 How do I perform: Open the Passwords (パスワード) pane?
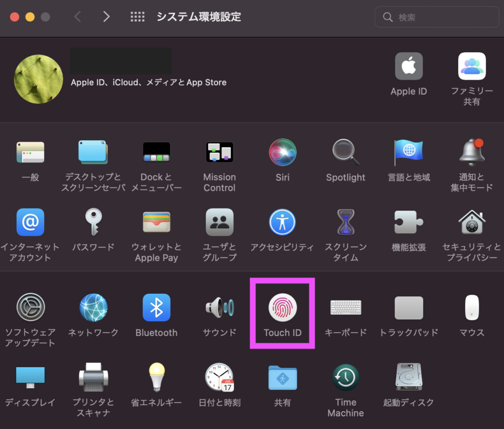[x=93, y=222]
